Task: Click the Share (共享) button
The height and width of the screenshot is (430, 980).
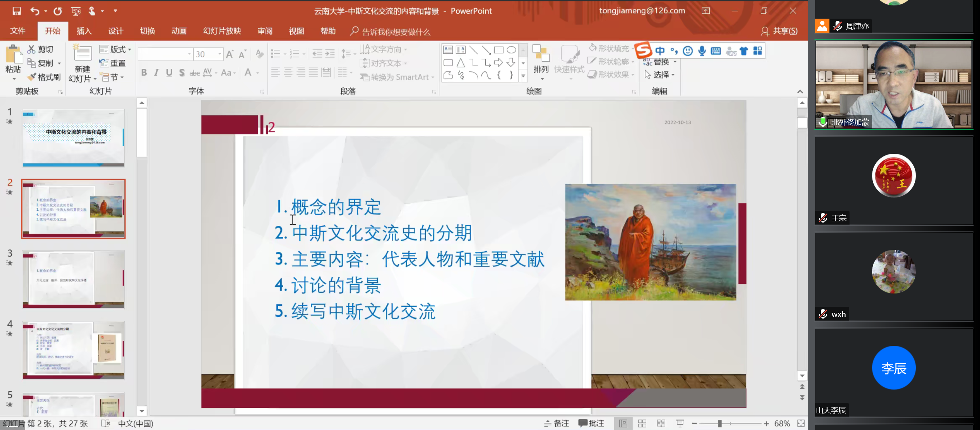Action: (779, 31)
